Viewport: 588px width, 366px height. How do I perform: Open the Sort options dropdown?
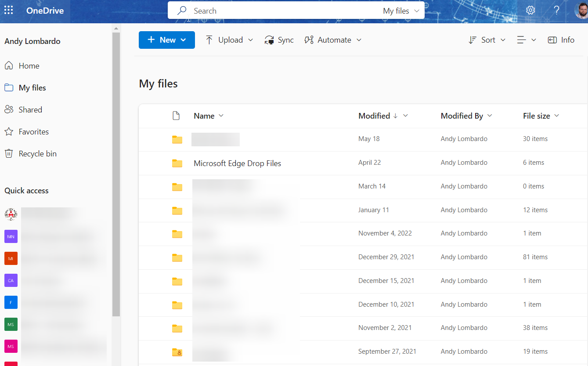[487, 40]
